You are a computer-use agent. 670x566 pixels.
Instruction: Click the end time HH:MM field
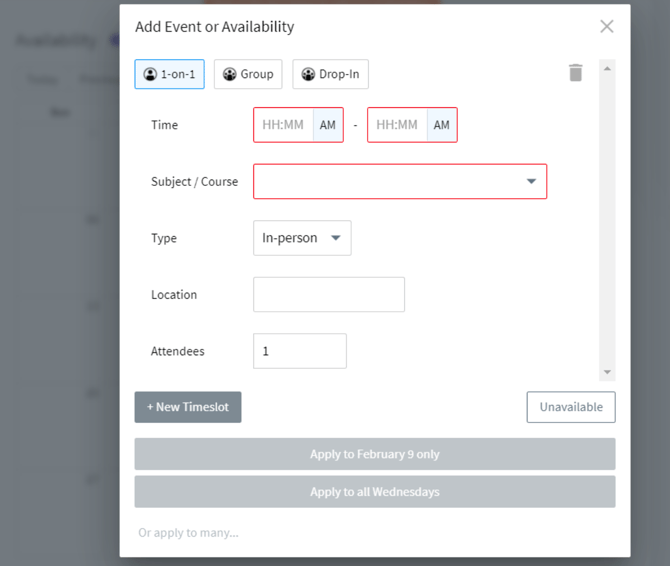[x=397, y=125]
